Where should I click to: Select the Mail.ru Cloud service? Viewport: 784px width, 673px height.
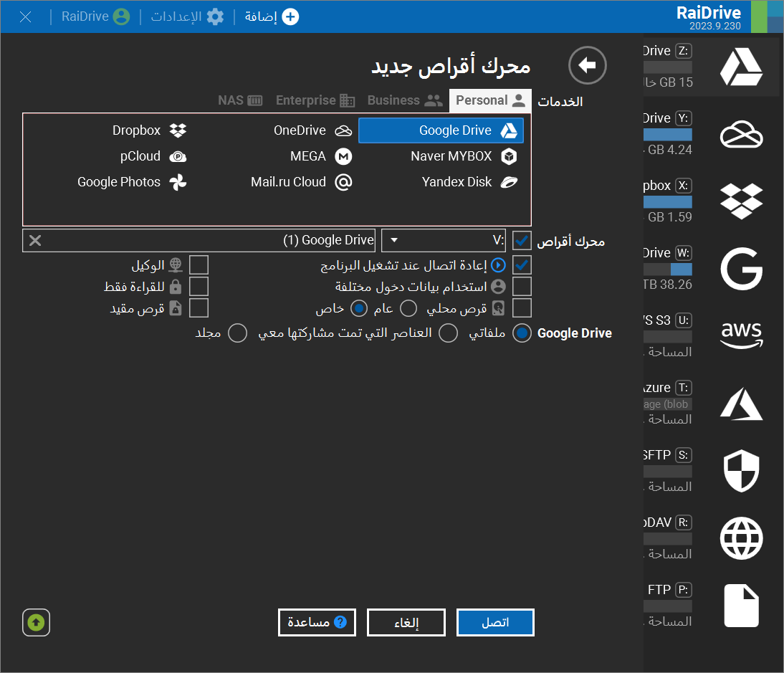tap(302, 182)
